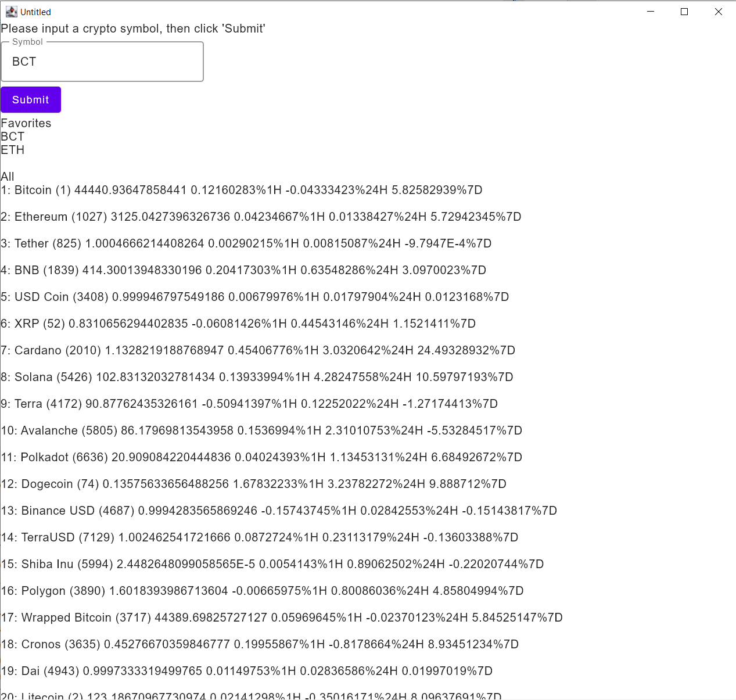This screenshot has width=736, height=700.
Task: Click the Symbol input field containing BCT
Action: (102, 62)
